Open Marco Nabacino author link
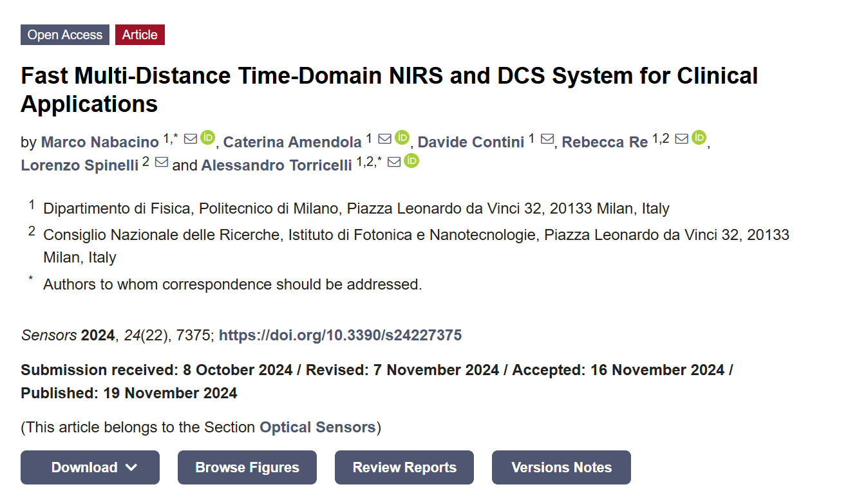The height and width of the screenshot is (498, 868). coord(100,142)
